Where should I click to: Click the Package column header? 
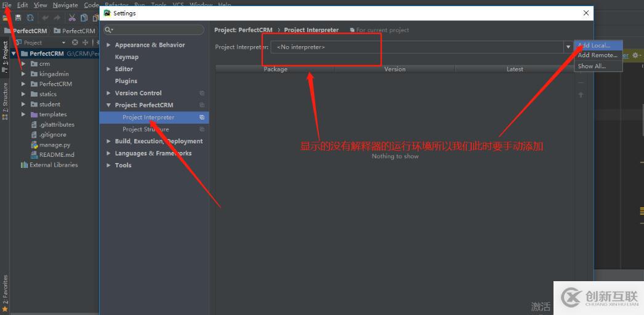(x=275, y=69)
